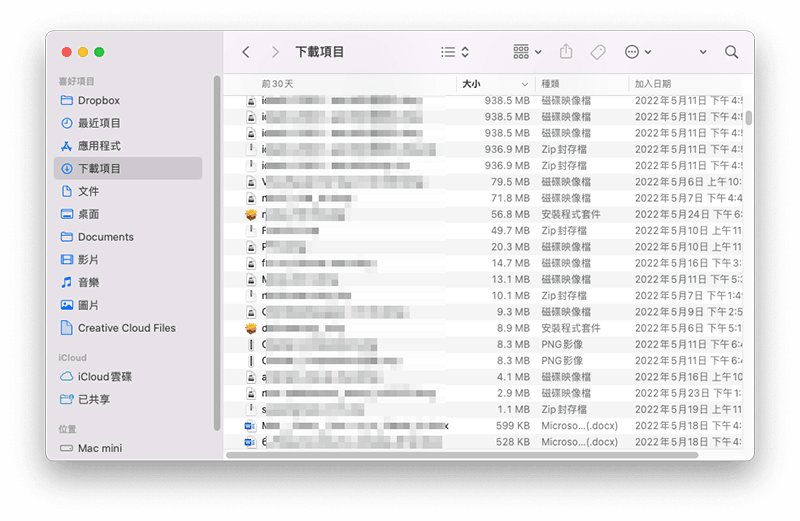Open the group-by grid menu
800x521 pixels.
coord(527,52)
